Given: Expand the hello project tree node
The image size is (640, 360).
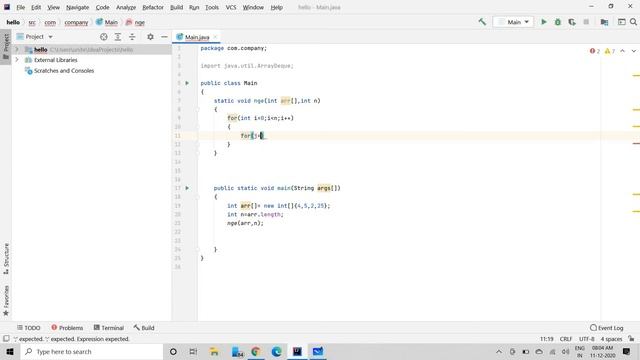Looking at the screenshot, I should [17, 49].
